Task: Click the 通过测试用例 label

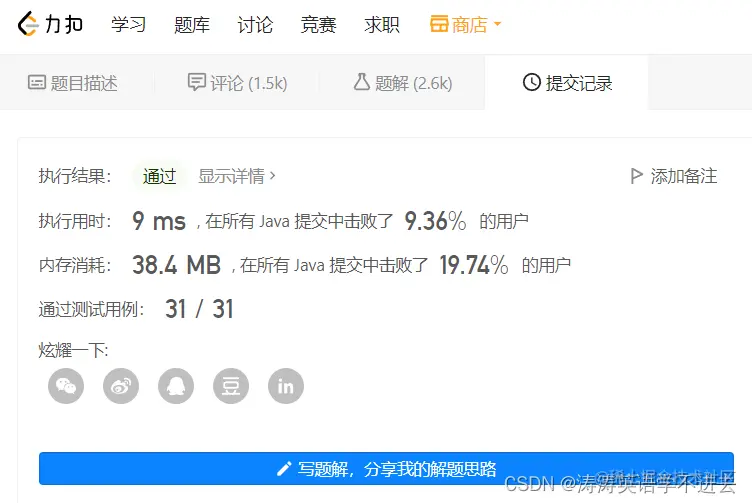Action: pos(91,309)
